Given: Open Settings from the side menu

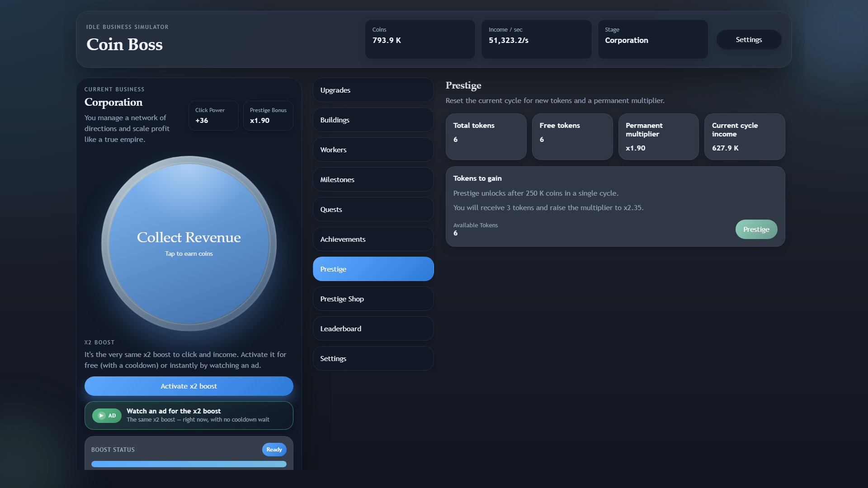Looking at the screenshot, I should tap(373, 358).
